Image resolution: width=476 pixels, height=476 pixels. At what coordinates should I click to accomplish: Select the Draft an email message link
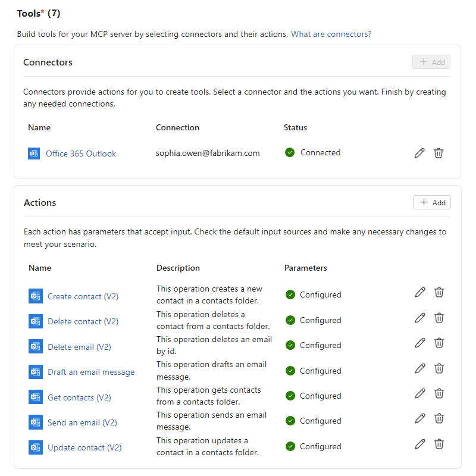click(x=91, y=372)
